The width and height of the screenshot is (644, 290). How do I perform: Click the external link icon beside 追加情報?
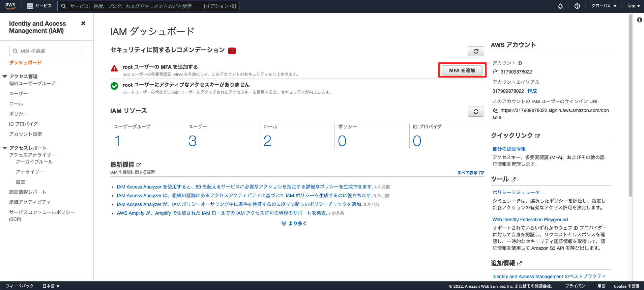click(520, 263)
